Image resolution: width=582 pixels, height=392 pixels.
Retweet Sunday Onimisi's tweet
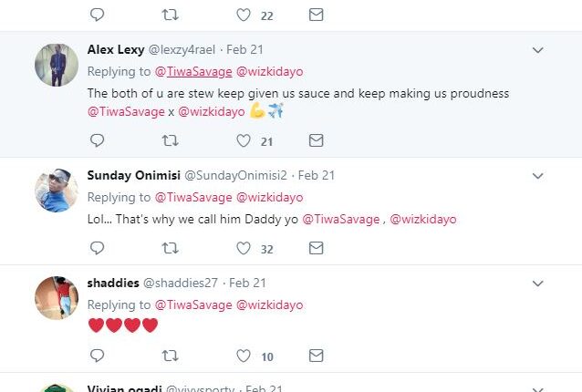[170, 247]
